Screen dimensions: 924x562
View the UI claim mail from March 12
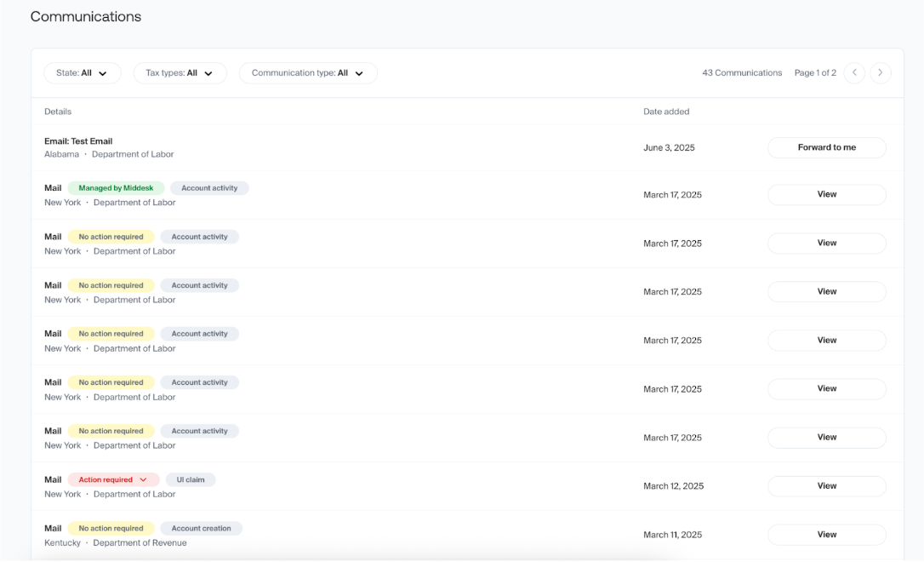[x=826, y=486]
